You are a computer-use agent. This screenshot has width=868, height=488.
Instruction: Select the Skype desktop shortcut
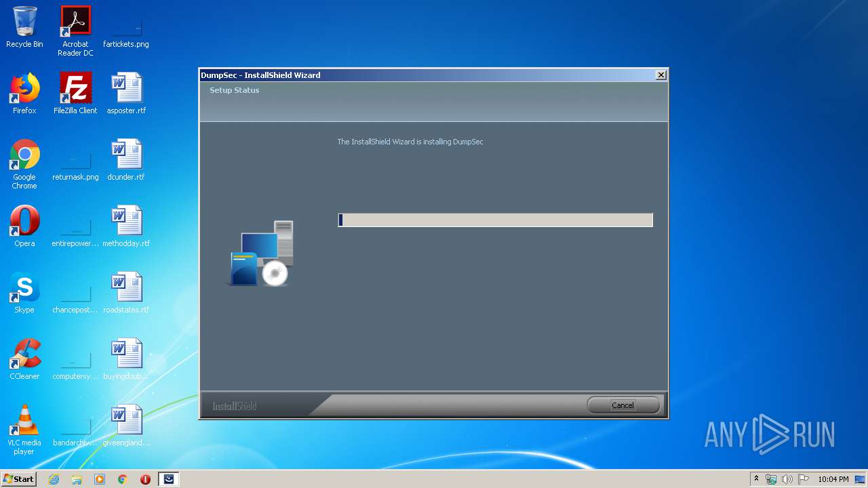(x=24, y=293)
